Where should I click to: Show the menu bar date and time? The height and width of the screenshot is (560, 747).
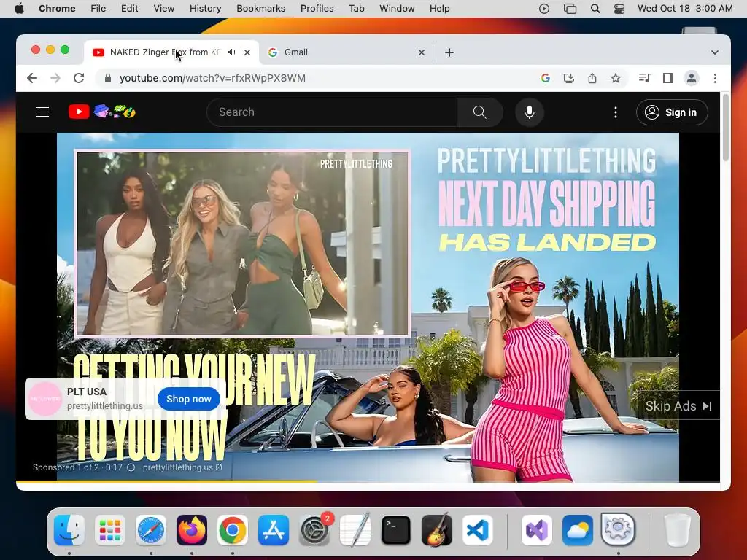pyautogui.click(x=685, y=9)
